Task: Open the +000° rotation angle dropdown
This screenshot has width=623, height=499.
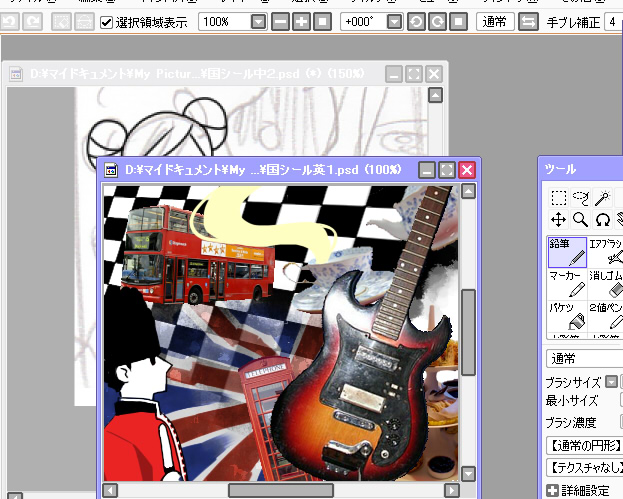Action: point(394,22)
